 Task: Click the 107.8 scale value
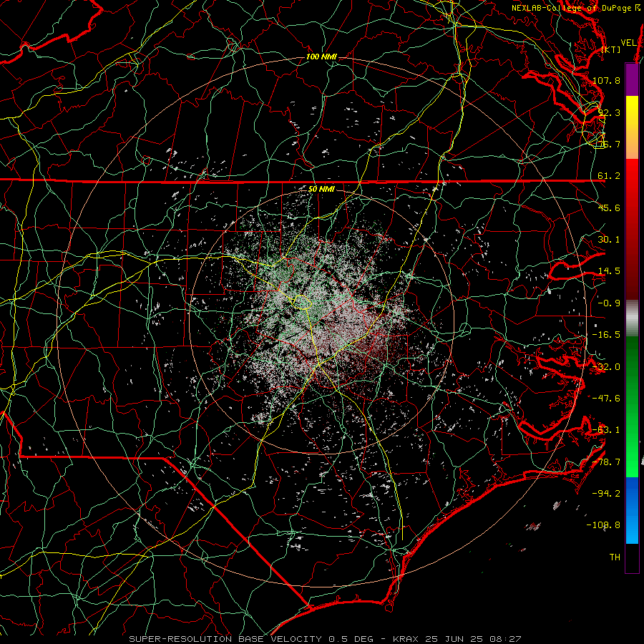coord(606,80)
